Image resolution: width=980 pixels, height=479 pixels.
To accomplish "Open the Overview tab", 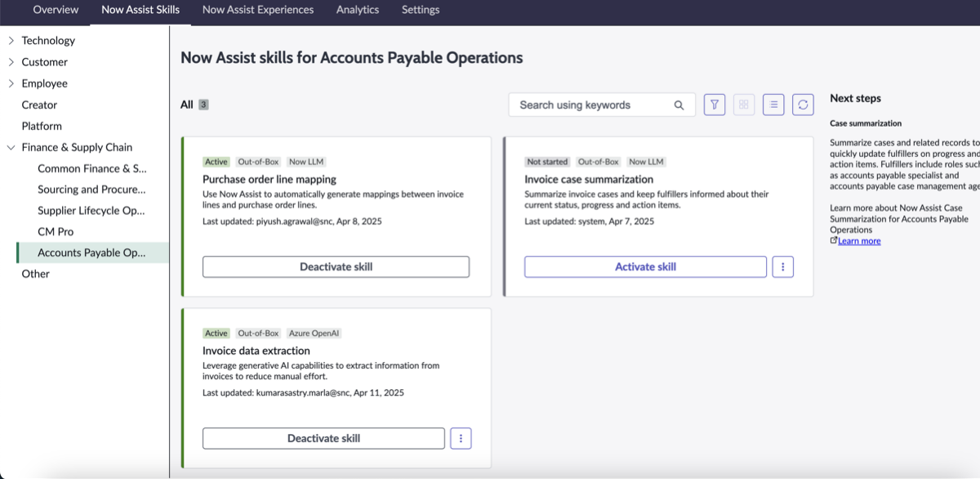I will pos(56,10).
